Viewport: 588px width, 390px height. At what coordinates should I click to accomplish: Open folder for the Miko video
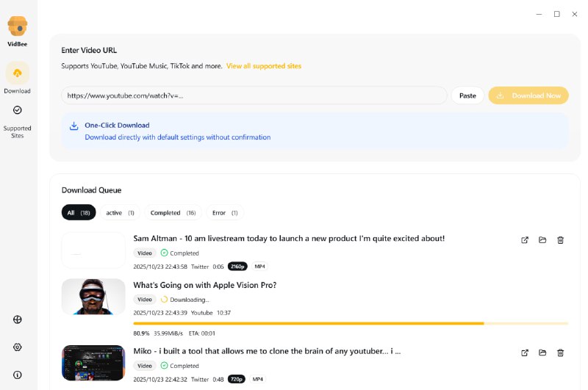(542, 353)
